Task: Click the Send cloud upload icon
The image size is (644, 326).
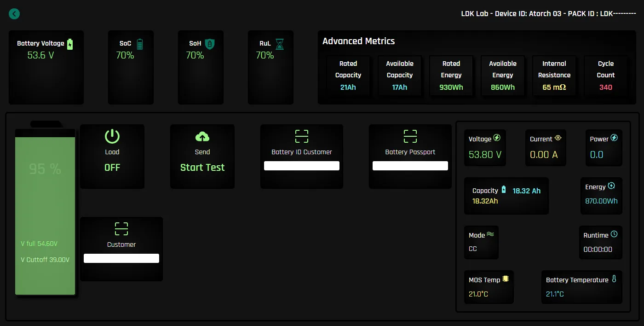Action: click(202, 136)
